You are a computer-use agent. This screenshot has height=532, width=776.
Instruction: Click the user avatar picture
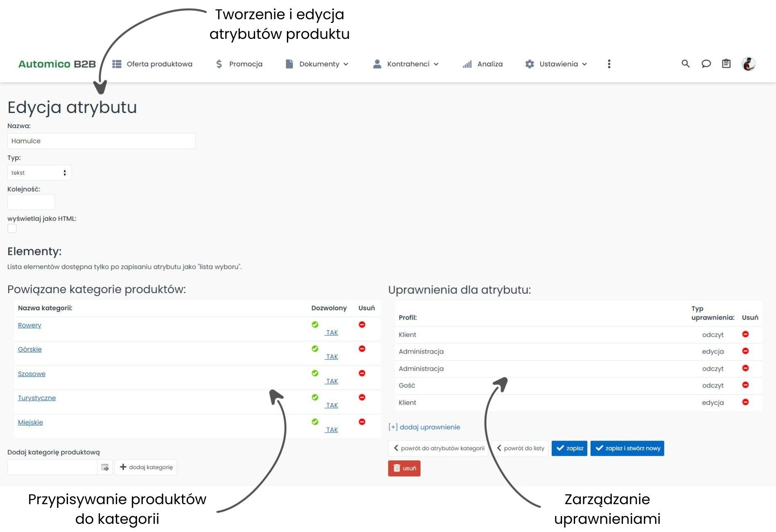coord(749,64)
